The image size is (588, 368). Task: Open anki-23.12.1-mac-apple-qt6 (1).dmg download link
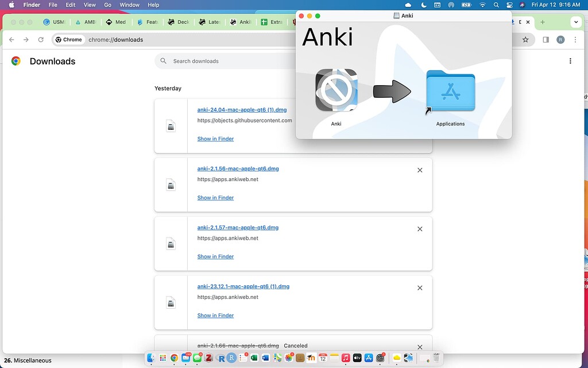coord(243,286)
